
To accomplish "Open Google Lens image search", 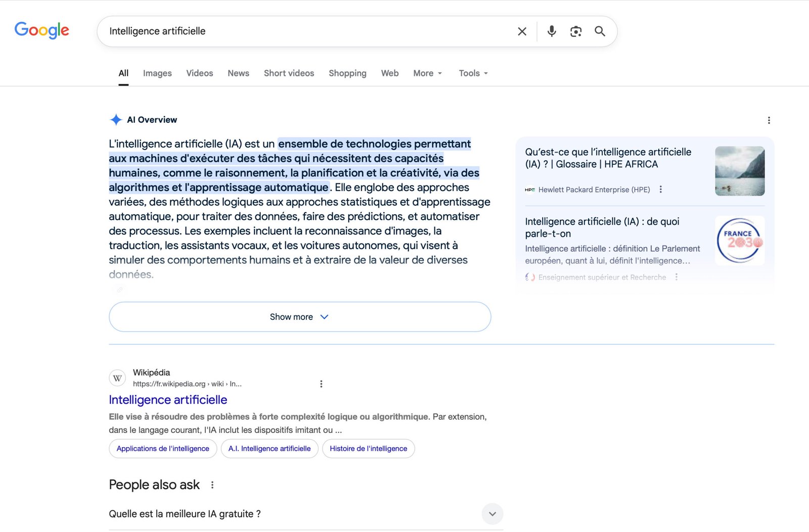I will [x=576, y=31].
